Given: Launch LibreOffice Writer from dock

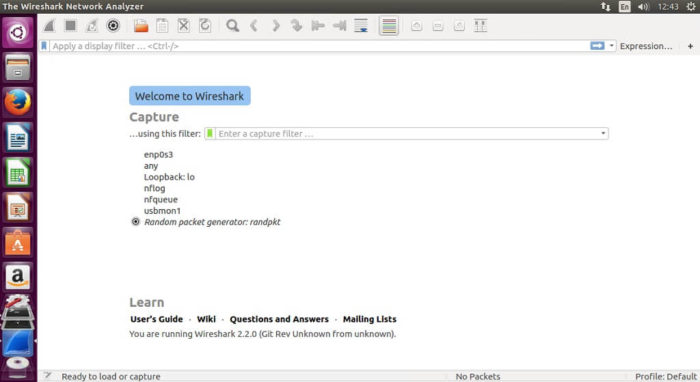Looking at the screenshot, I should (x=18, y=137).
